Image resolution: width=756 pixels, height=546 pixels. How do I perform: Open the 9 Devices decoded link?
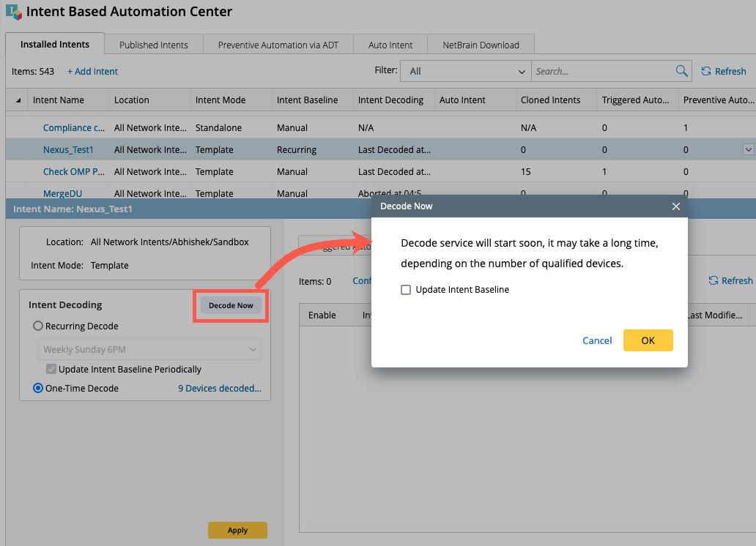[220, 389]
